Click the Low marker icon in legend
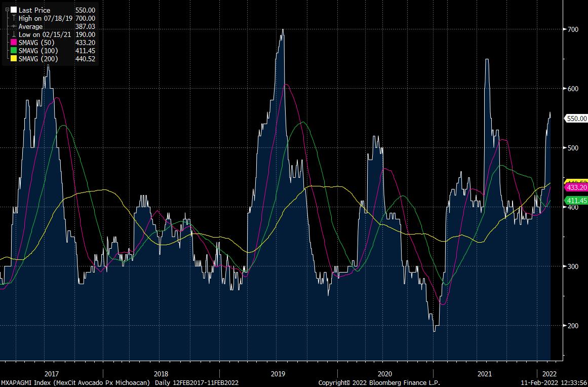 pyautogui.click(x=14, y=34)
